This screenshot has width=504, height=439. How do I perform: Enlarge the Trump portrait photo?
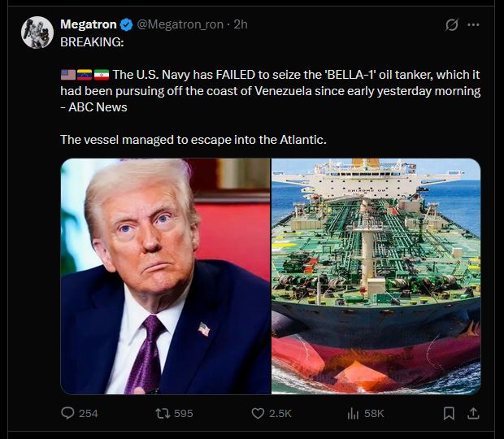click(x=166, y=276)
